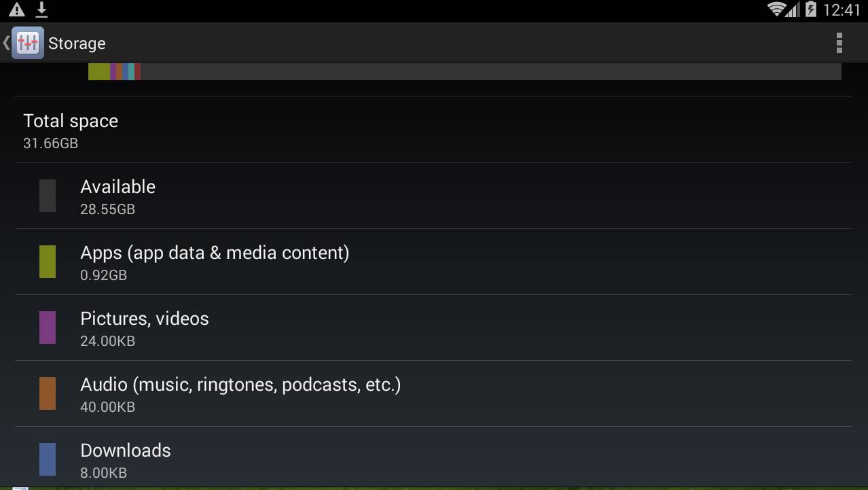The width and height of the screenshot is (868, 490).
Task: Click the purple Pictures color swatch
Action: 48,328
